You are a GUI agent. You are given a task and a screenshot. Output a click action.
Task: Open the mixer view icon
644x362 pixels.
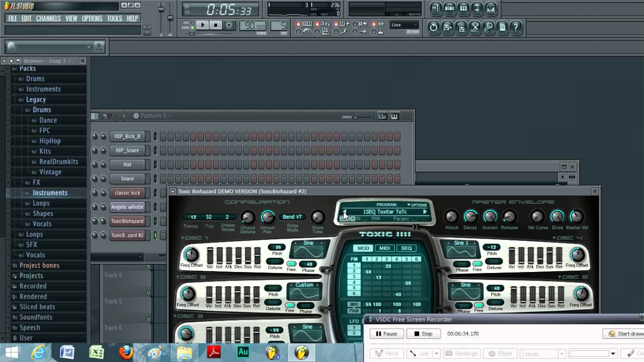coord(491,9)
